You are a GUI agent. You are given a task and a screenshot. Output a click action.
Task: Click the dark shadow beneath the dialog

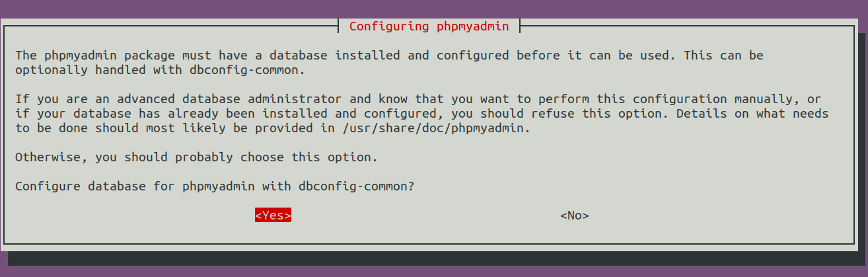[x=436, y=258]
